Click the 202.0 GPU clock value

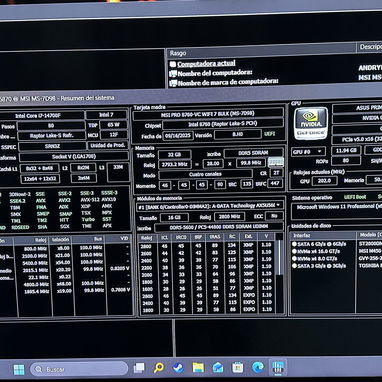[x=324, y=181]
